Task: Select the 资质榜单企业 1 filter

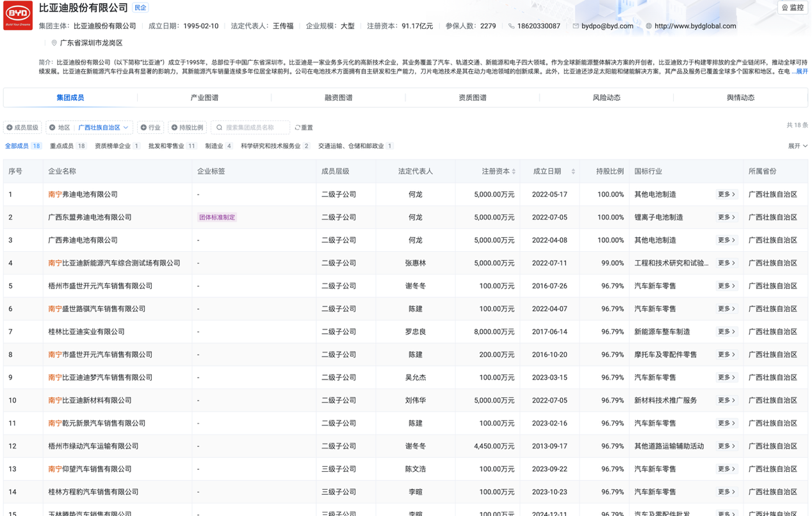Action: tap(118, 146)
